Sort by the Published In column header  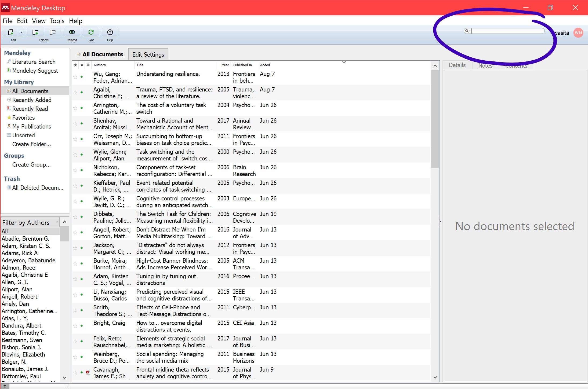[244, 65]
